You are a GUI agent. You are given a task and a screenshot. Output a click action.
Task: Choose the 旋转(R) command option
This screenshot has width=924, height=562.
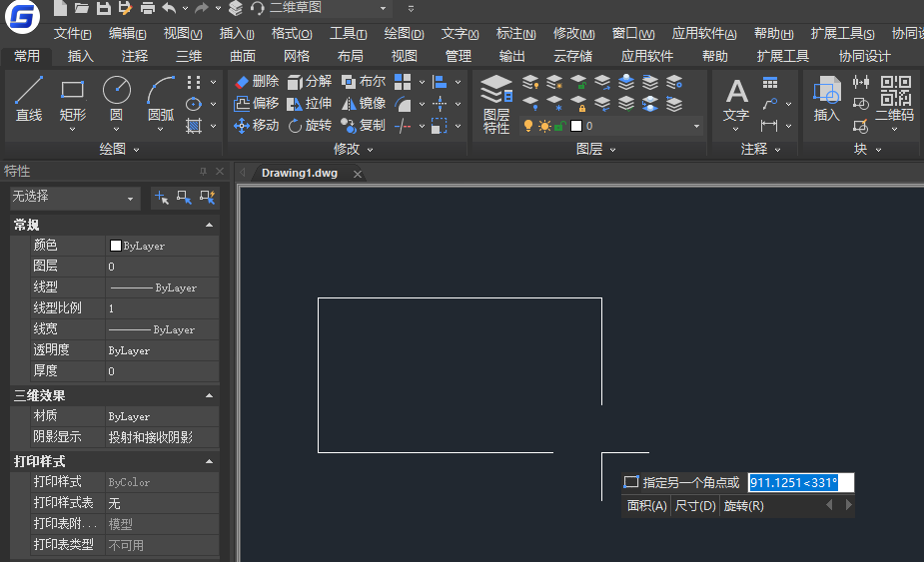(x=743, y=506)
